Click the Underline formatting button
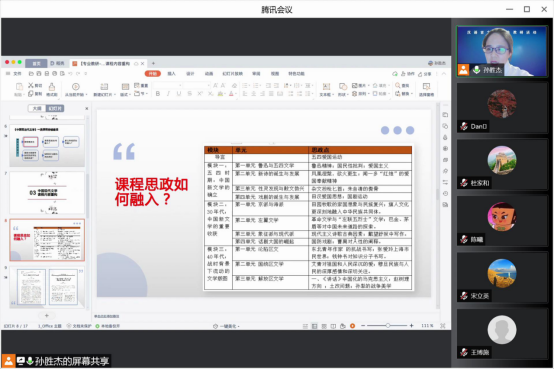Image resolution: width=554 pixels, height=370 pixels. point(179,94)
